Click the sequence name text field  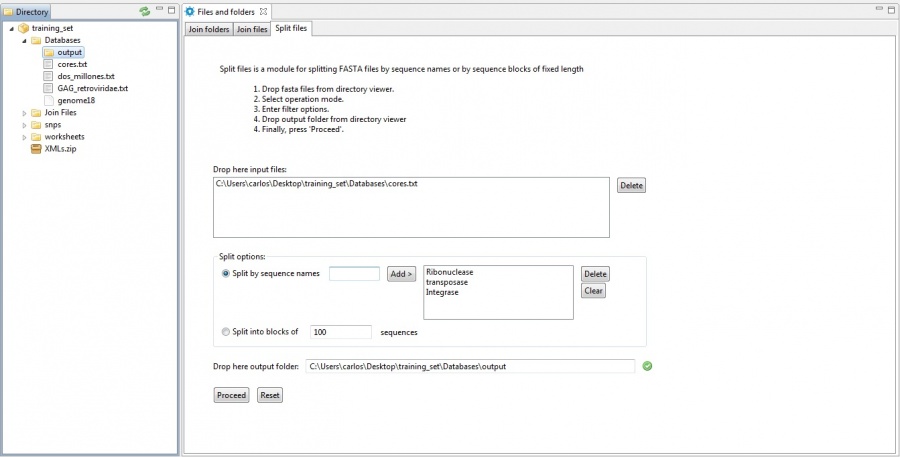click(354, 274)
